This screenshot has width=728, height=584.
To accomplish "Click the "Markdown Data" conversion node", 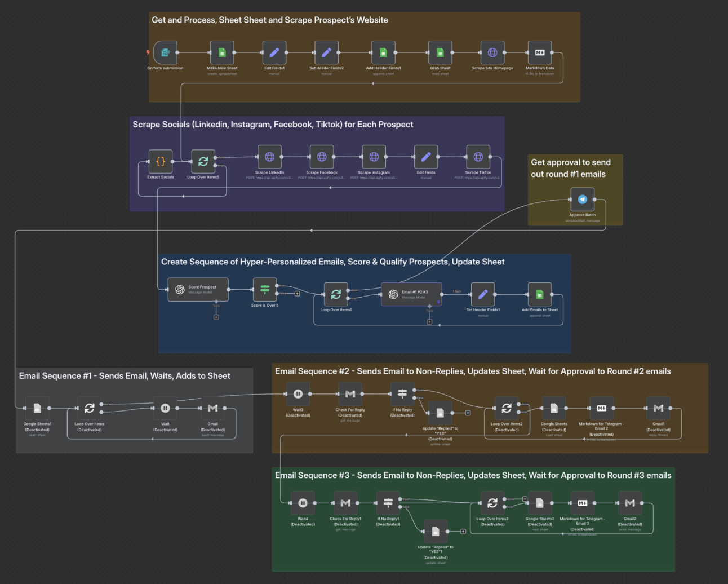I will pos(539,52).
